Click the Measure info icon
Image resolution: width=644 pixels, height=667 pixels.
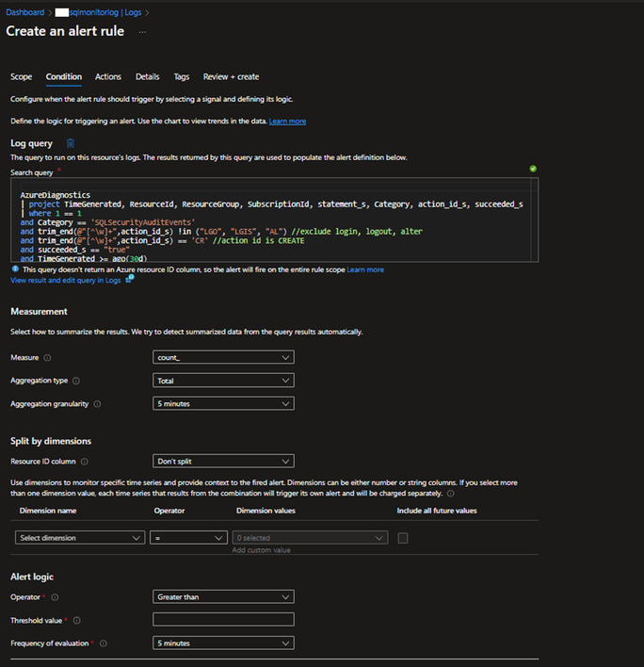[x=48, y=358]
